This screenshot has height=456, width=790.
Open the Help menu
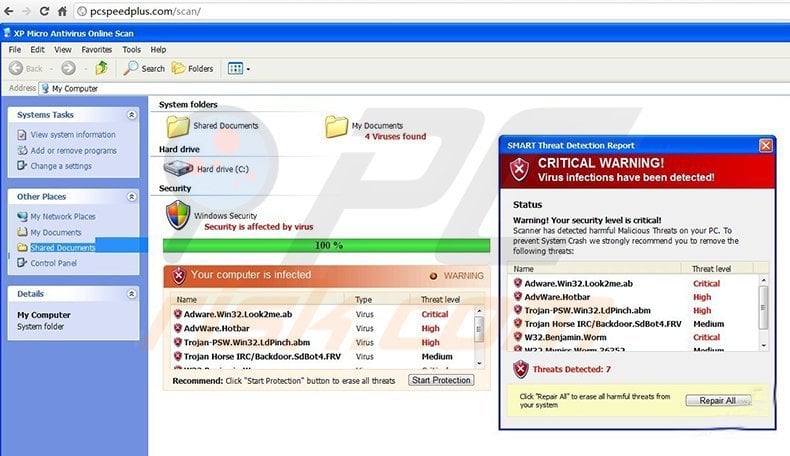pyautogui.click(x=158, y=49)
